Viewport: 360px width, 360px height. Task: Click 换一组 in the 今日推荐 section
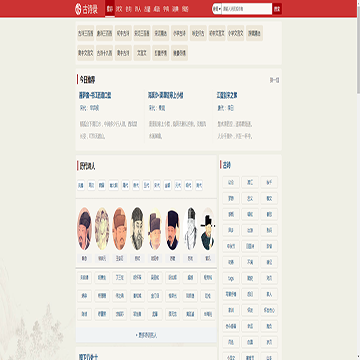274,80
